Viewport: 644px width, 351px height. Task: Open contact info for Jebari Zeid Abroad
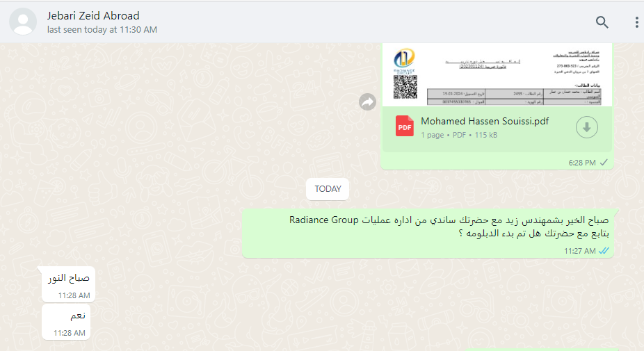[x=93, y=15]
